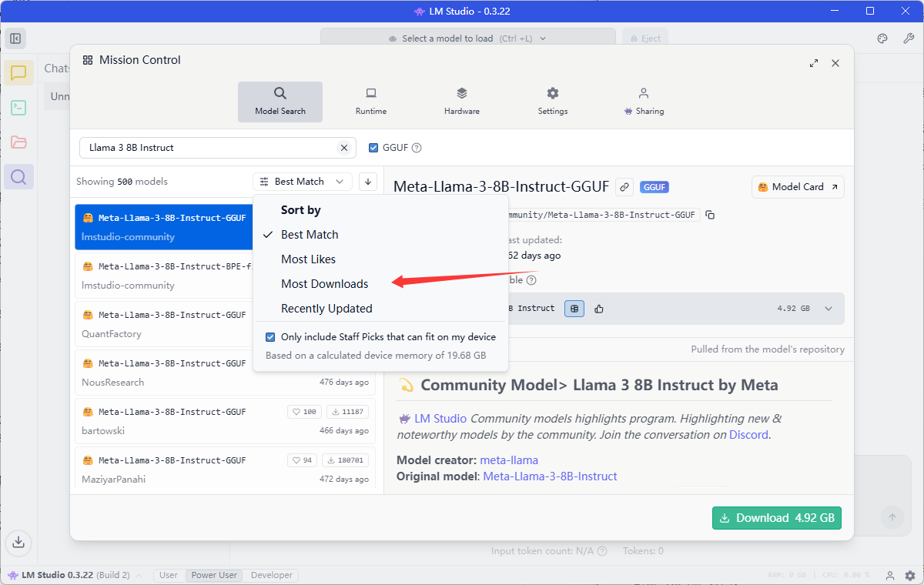Click the thumbs-up icon in quantization row
This screenshot has height=585, width=924.
coord(599,309)
